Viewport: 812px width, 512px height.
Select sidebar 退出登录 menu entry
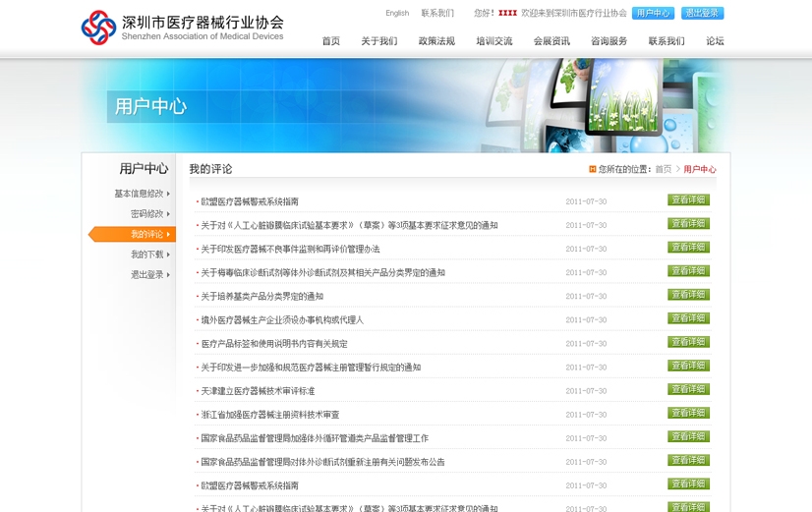[x=147, y=275]
